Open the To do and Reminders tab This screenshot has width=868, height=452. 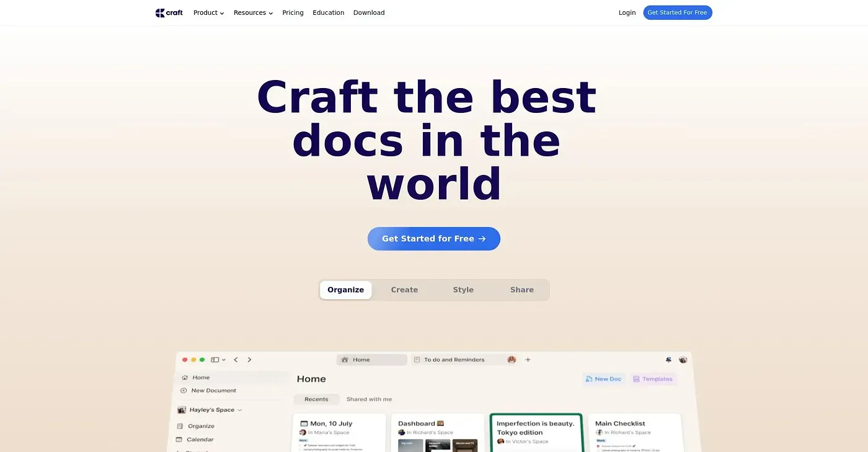click(464, 360)
